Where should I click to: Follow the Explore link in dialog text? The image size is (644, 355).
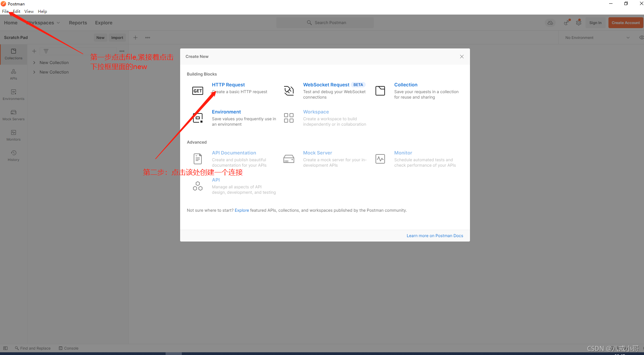click(242, 210)
